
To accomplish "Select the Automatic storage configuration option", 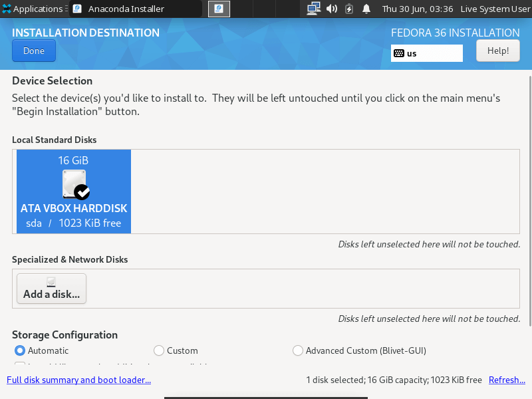I will pos(20,350).
